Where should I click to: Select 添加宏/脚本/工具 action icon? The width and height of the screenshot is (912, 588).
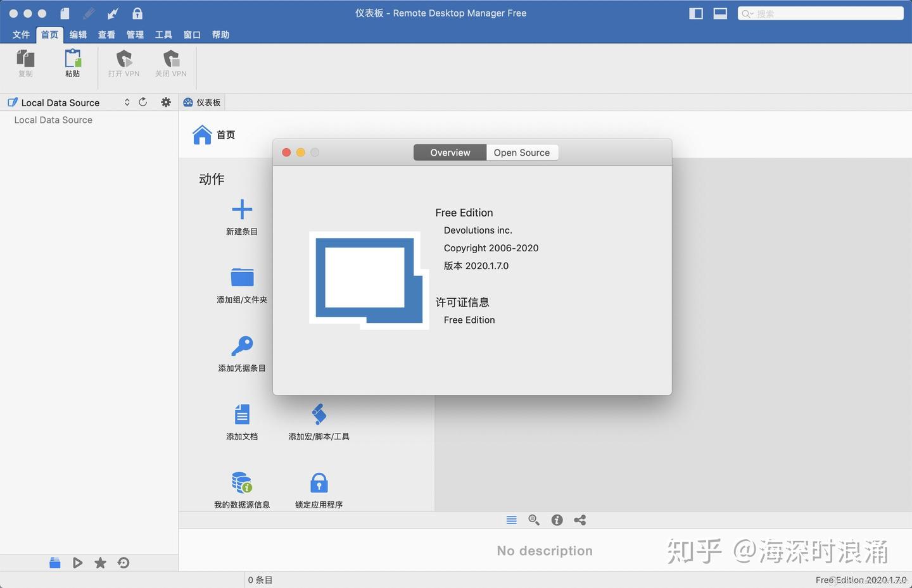click(x=319, y=415)
